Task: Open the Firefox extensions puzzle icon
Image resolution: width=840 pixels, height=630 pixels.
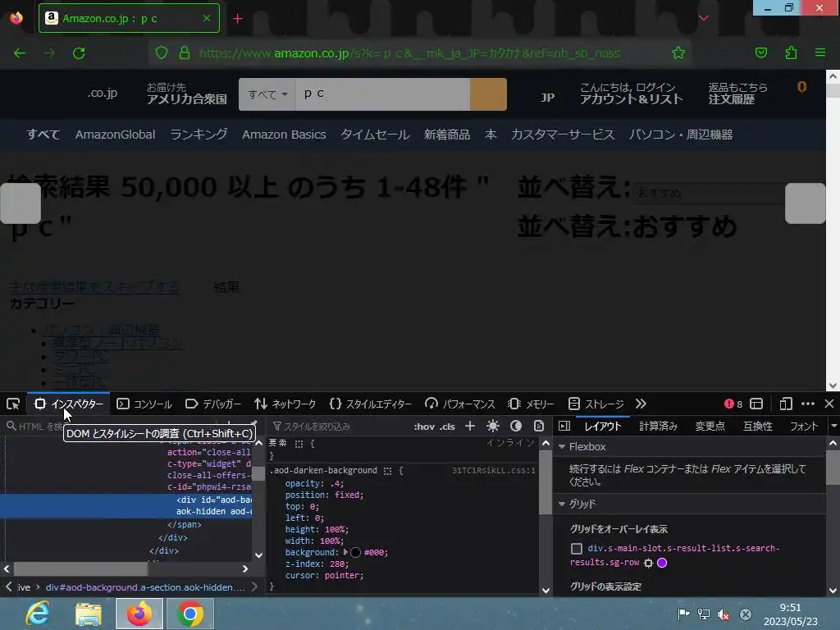Action: pos(791,52)
